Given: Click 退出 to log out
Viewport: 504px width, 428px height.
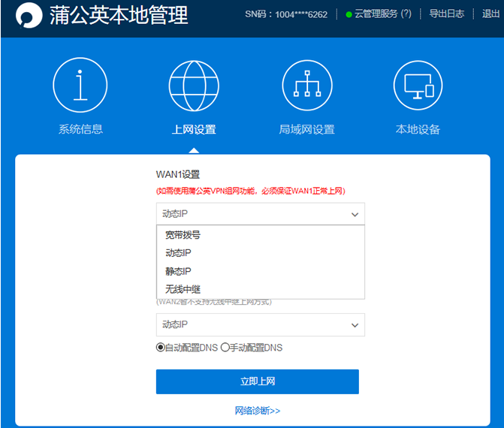Looking at the screenshot, I should (490, 14).
